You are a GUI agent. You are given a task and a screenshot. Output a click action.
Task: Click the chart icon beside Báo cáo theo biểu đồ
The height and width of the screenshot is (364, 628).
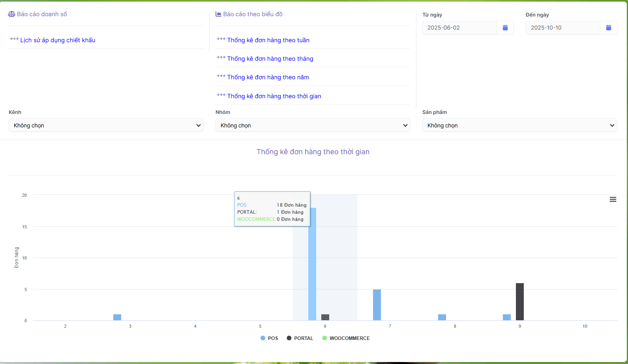click(x=218, y=14)
